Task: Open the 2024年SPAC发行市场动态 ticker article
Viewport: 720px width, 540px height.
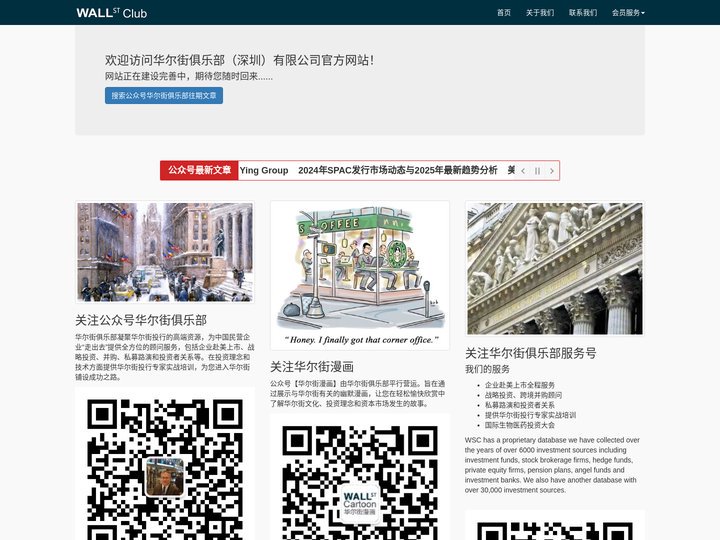Action: pos(398,170)
